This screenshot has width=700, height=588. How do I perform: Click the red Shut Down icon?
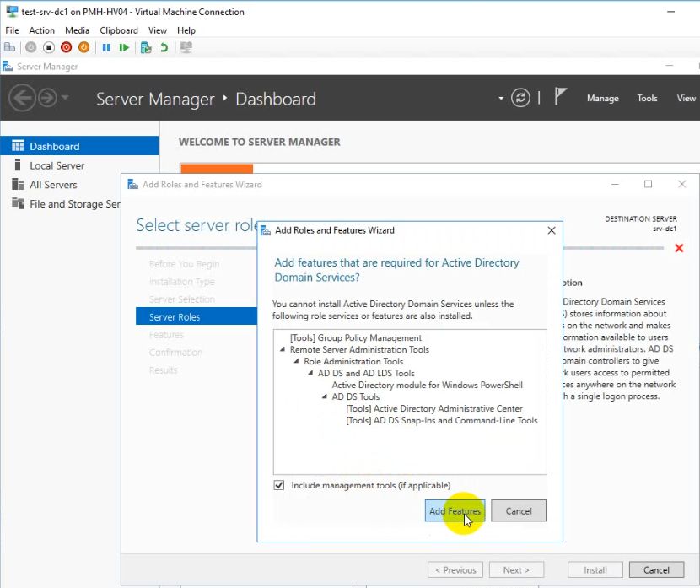click(x=66, y=47)
